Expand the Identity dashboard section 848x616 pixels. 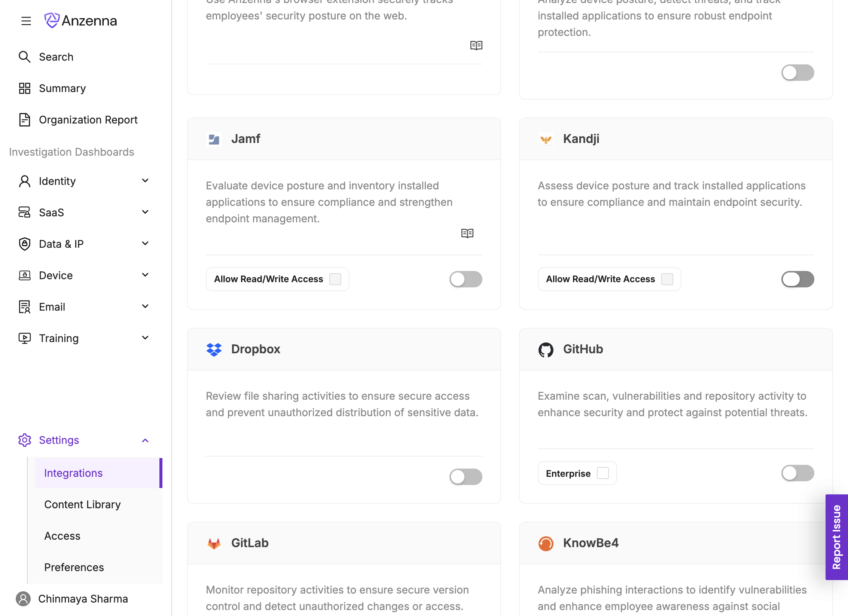pos(145,181)
